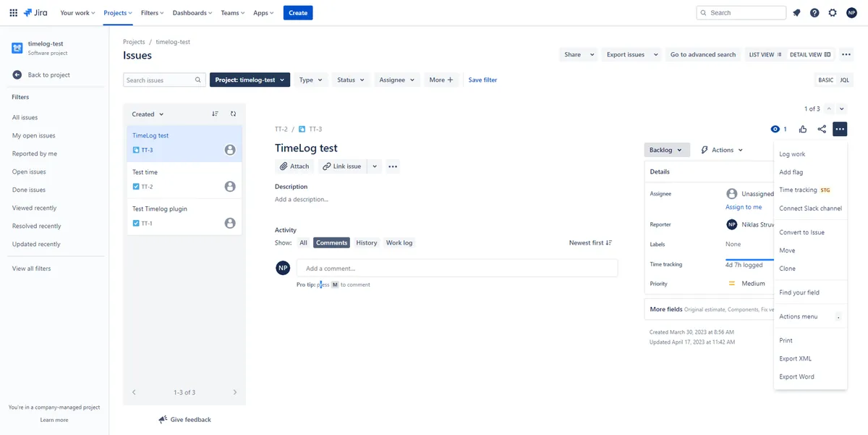Open the Status filter dropdown
The height and width of the screenshot is (435, 868).
[x=351, y=80]
